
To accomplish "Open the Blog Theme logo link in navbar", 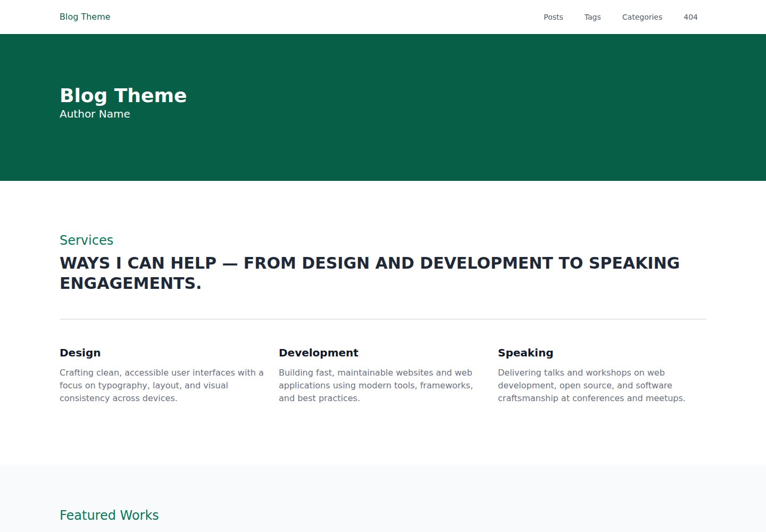I will [x=85, y=17].
